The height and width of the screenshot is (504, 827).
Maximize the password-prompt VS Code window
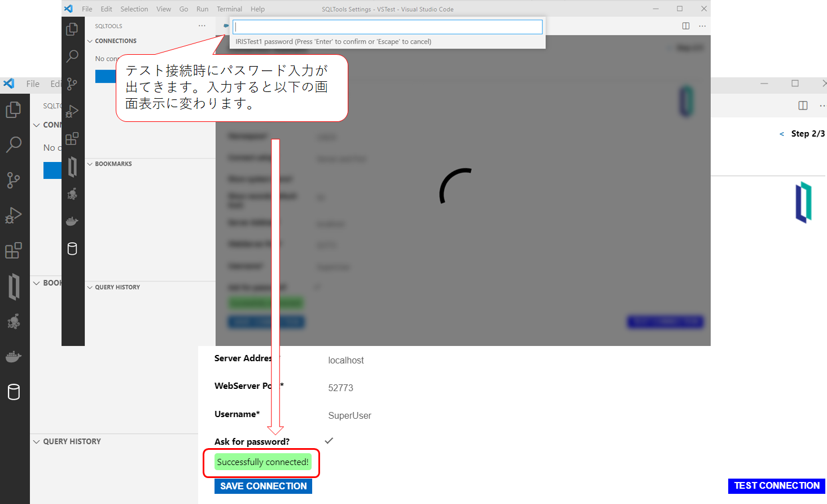pyautogui.click(x=680, y=8)
